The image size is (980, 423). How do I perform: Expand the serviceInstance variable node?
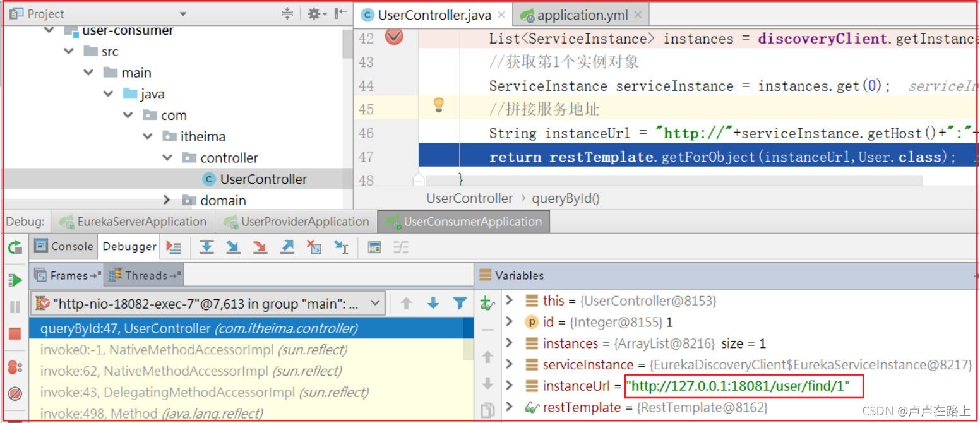510,364
